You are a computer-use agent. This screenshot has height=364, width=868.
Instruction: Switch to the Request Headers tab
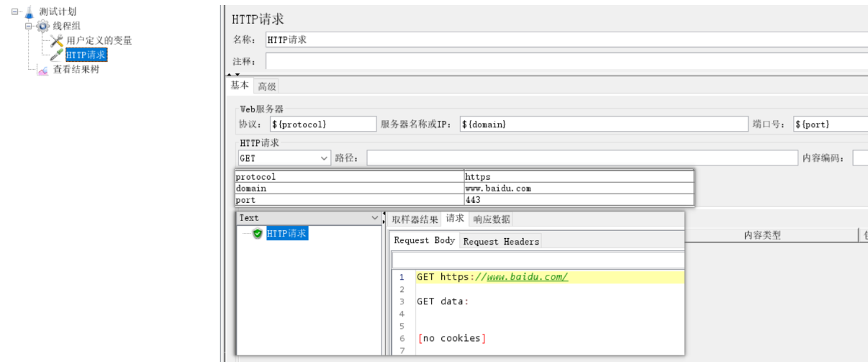click(x=501, y=242)
